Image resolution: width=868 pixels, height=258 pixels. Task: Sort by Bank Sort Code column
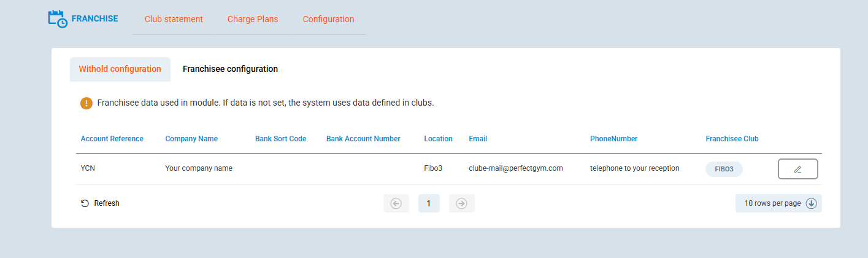pos(280,139)
